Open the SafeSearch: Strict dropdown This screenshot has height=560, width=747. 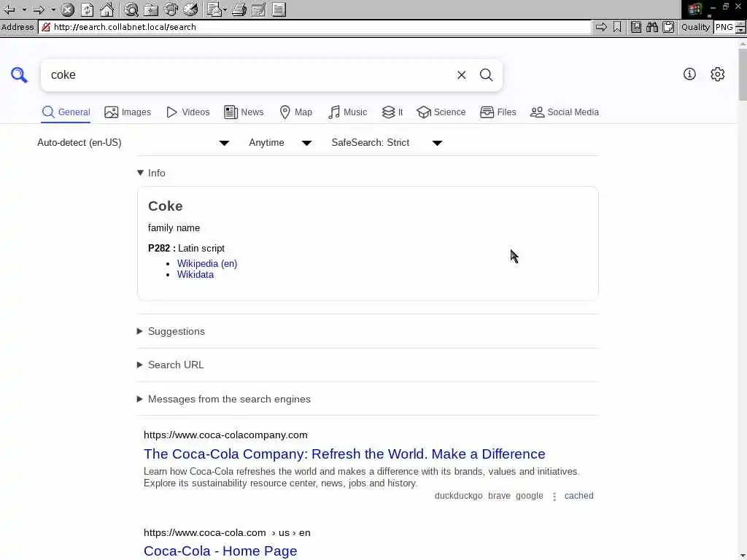click(x=387, y=142)
